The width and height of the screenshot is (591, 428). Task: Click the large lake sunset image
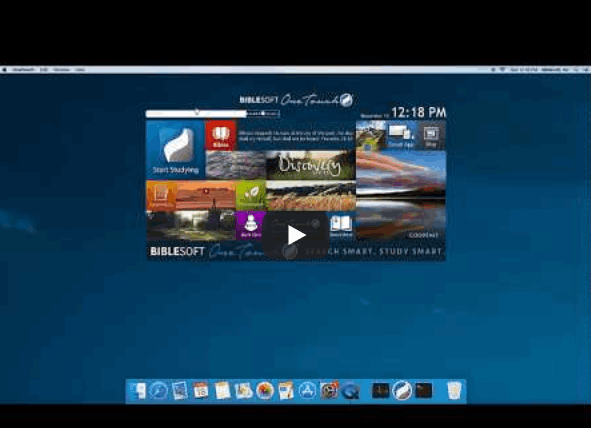[x=401, y=195]
